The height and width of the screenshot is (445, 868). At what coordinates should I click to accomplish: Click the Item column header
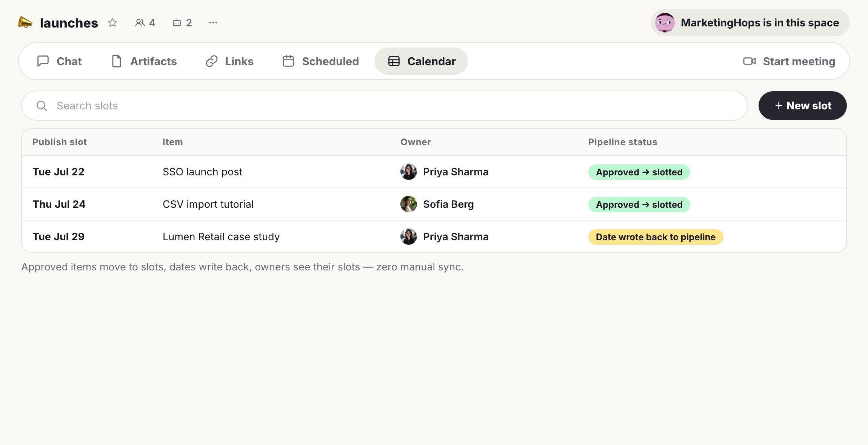pyautogui.click(x=173, y=142)
